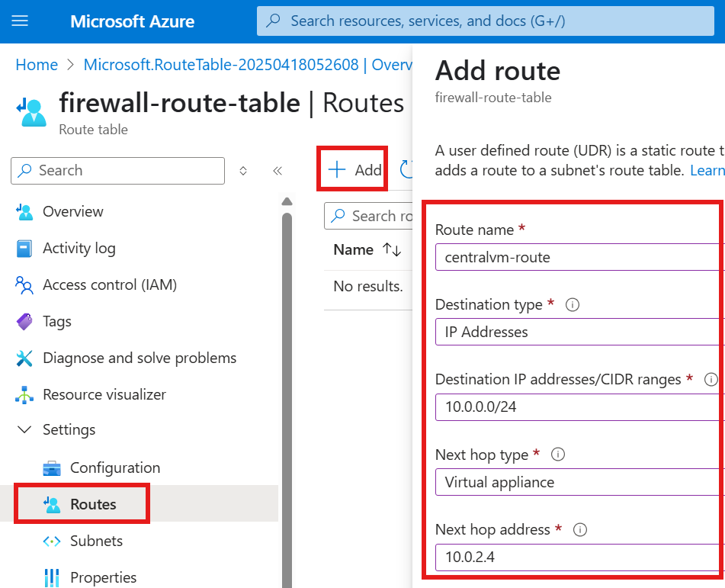Click the Microsoft Azure title
Viewport: 725px width, 588px height.
(132, 21)
